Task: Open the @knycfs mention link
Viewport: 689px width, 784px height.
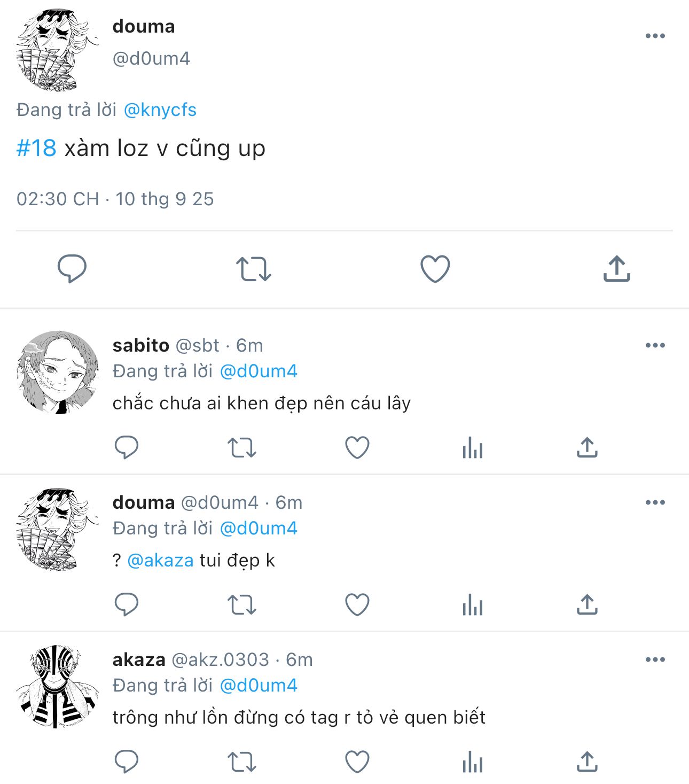Action: (x=160, y=110)
